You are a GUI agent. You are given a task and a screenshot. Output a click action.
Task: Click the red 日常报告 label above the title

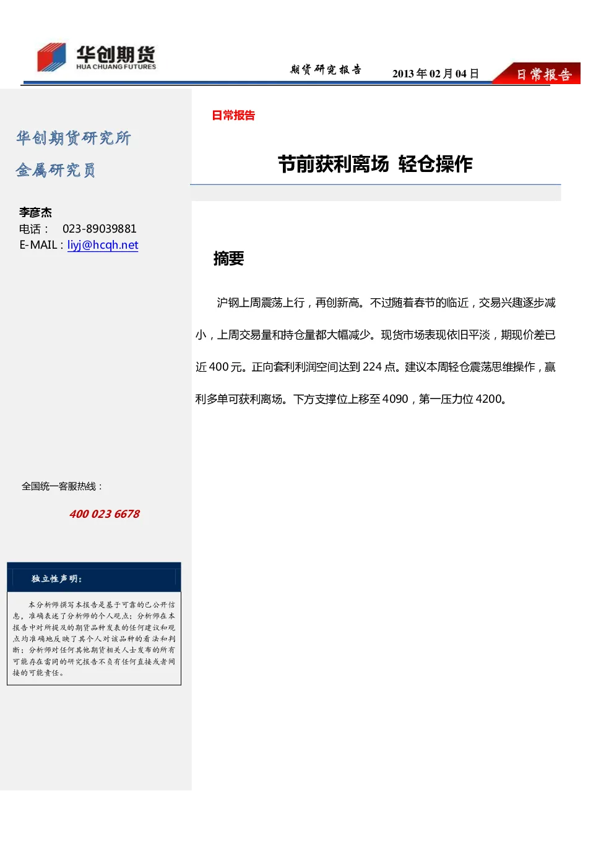click(x=233, y=115)
